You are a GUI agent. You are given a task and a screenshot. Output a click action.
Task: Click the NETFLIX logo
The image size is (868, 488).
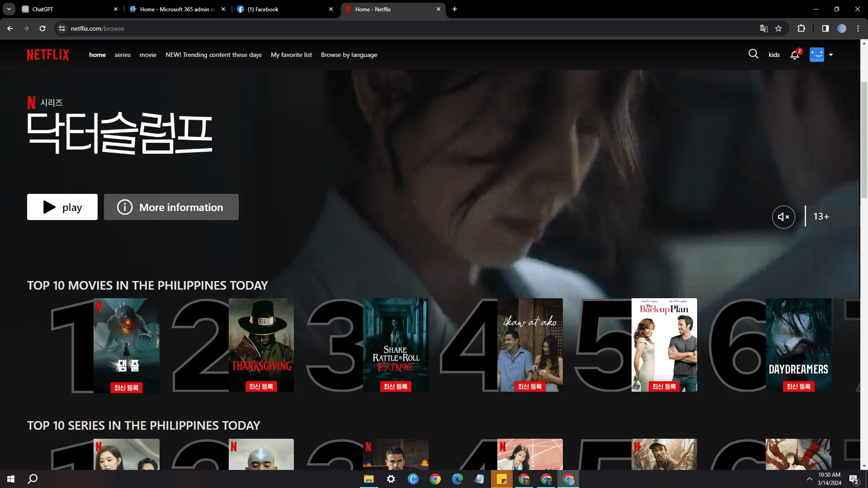tap(48, 55)
